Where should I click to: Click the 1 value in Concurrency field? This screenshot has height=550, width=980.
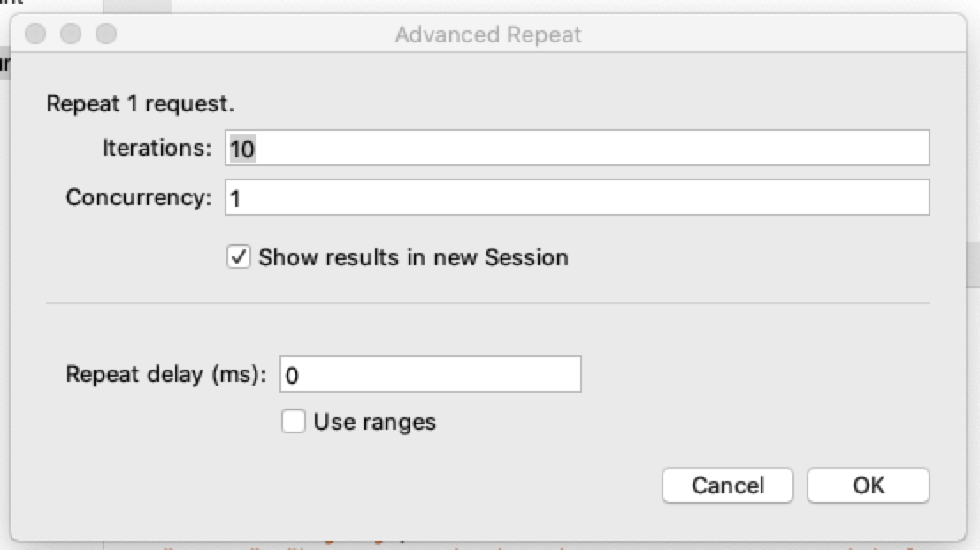tap(235, 199)
